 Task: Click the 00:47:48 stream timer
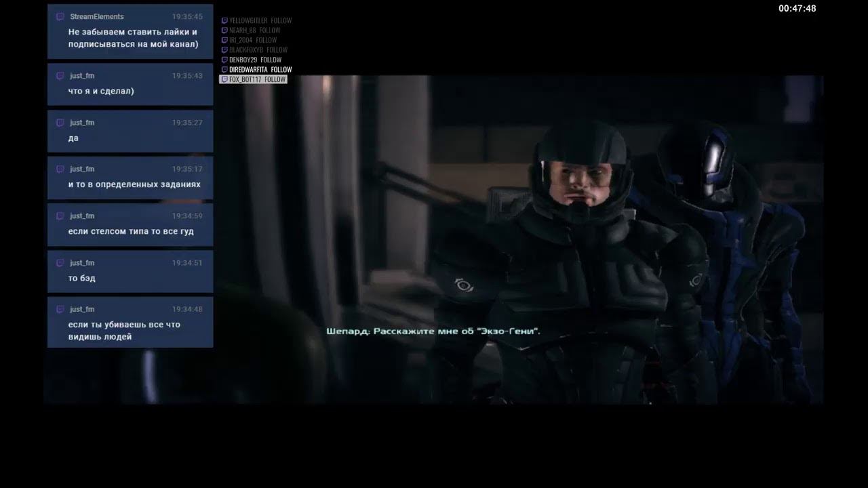pyautogui.click(x=797, y=9)
